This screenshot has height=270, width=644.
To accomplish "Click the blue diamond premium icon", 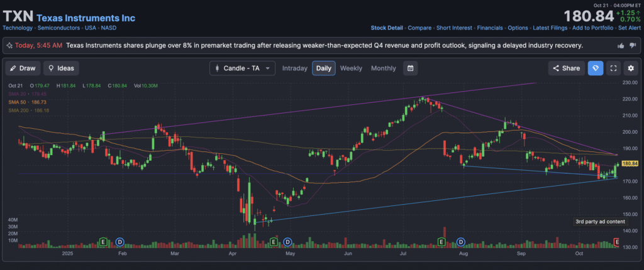I will (x=596, y=68).
